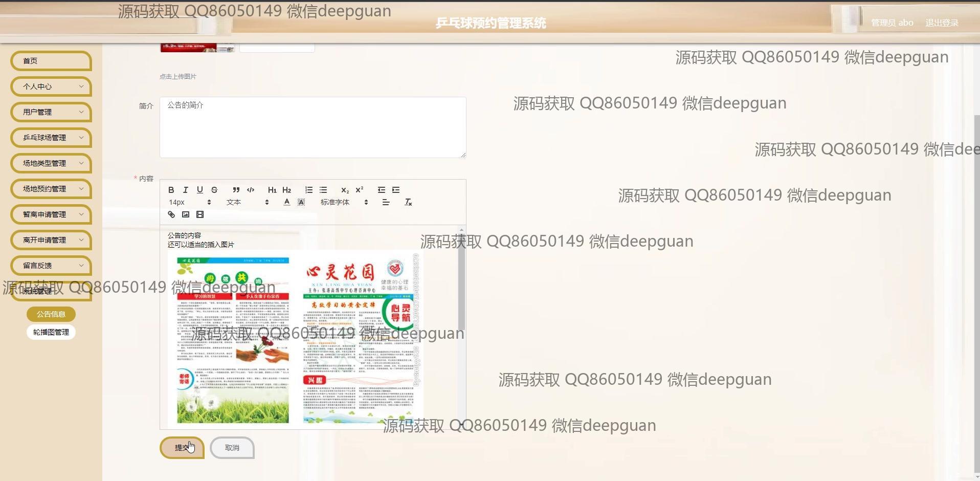
Task: Insert an image into the content
Action: coord(186,214)
